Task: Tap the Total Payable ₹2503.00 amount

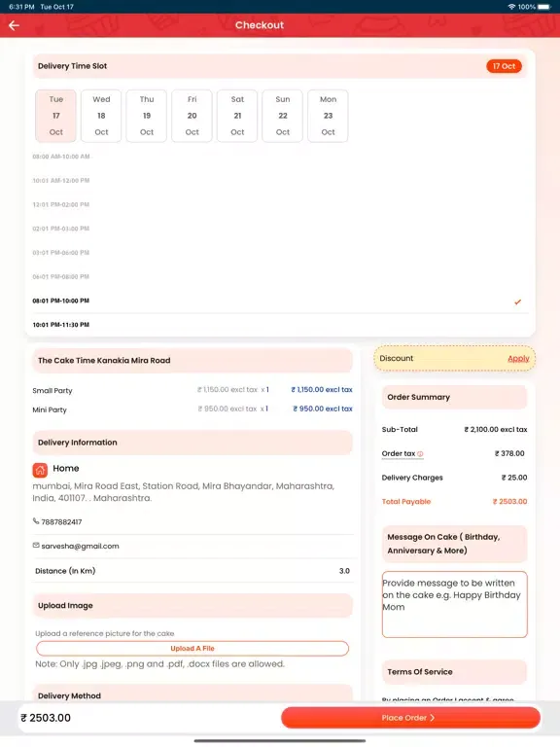Action: tap(510, 501)
